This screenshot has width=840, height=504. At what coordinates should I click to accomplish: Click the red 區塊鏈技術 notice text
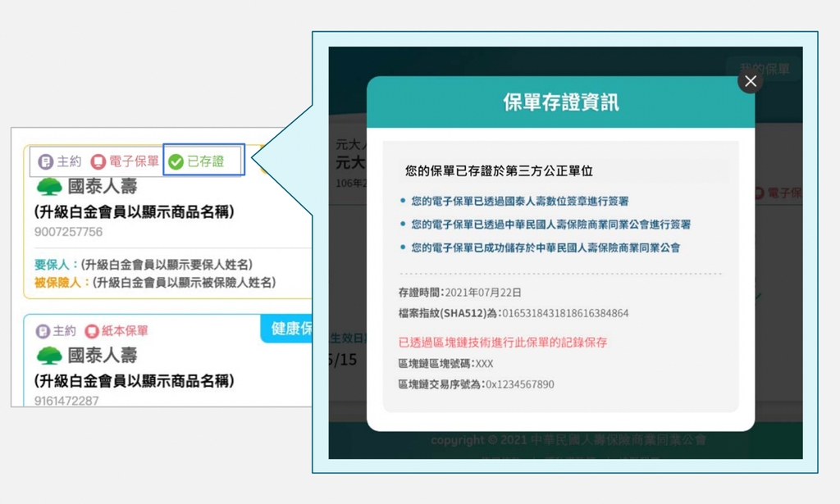(503, 343)
